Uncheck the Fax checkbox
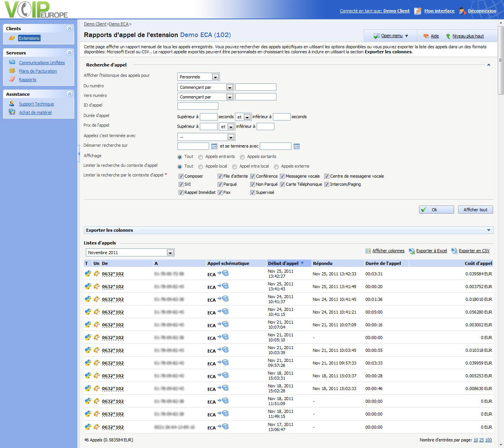The height and width of the screenshot is (448, 504). point(220,193)
